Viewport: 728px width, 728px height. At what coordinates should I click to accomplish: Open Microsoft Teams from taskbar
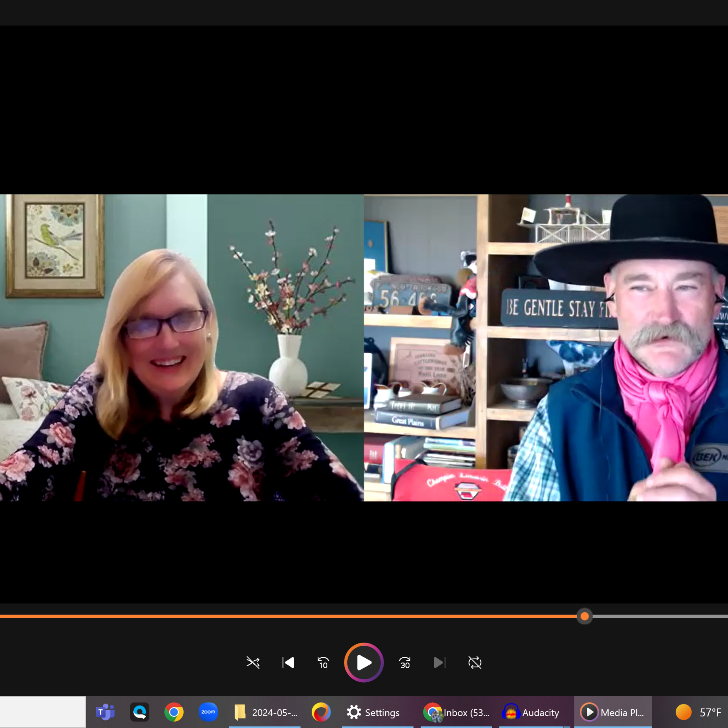click(105, 712)
